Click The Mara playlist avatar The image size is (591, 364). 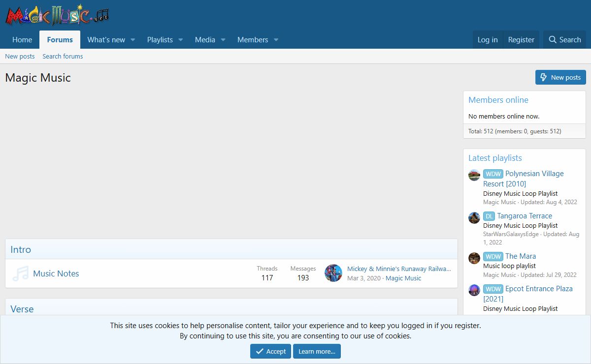pyautogui.click(x=474, y=258)
